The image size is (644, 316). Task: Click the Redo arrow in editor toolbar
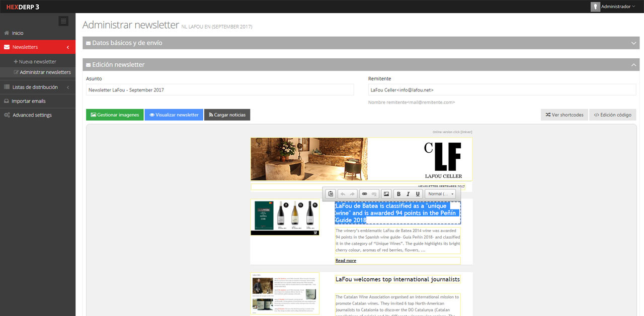(352, 194)
